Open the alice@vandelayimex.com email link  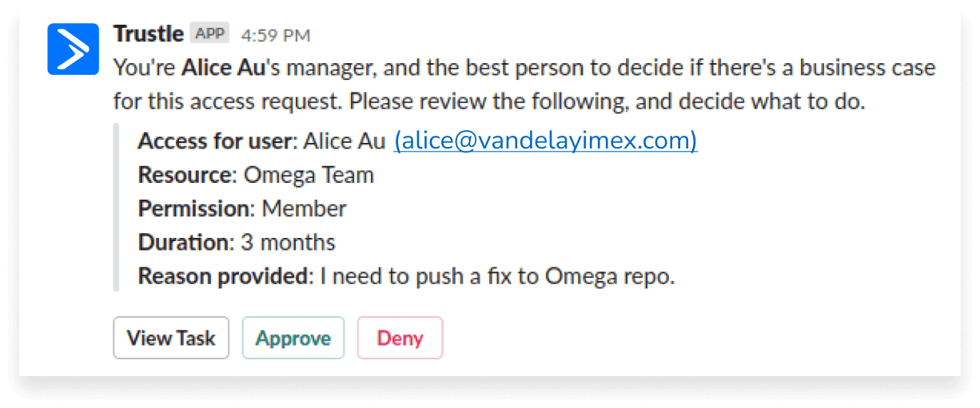coord(546,141)
